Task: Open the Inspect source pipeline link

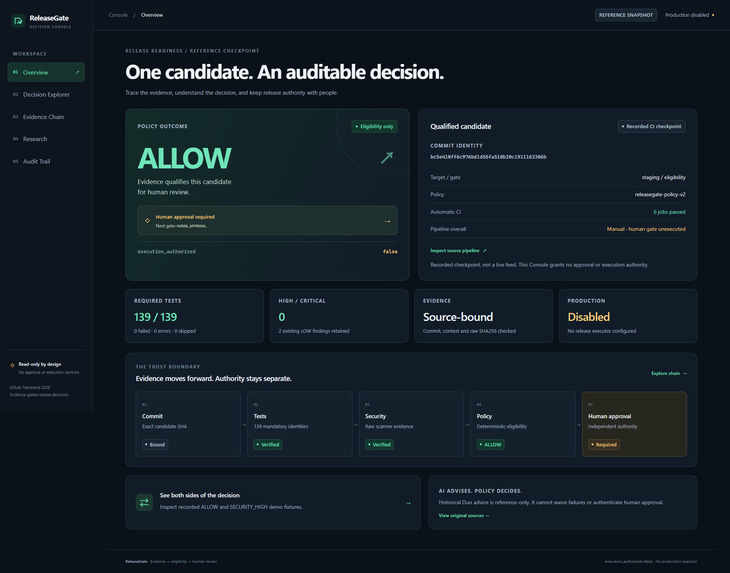Action: [458, 250]
